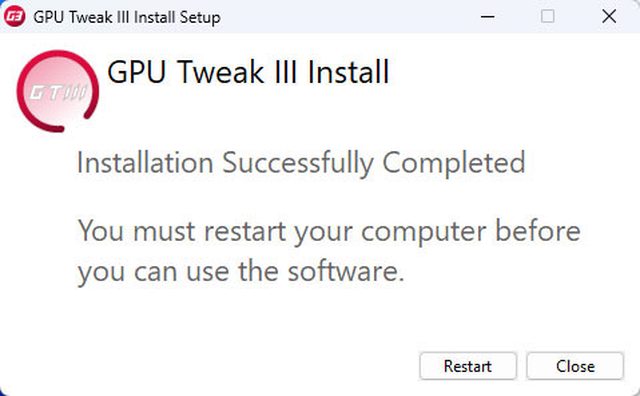Click the 'Installation Successfully Completed' message
This screenshot has height=396, width=640.
pos(301,163)
